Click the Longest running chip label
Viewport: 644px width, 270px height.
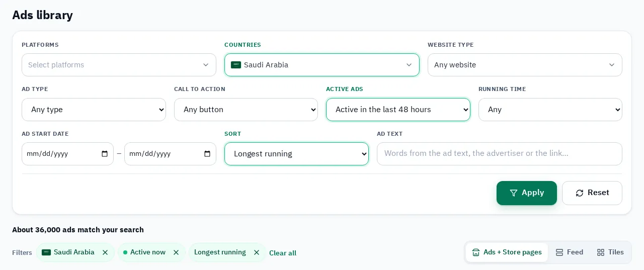coord(220,252)
